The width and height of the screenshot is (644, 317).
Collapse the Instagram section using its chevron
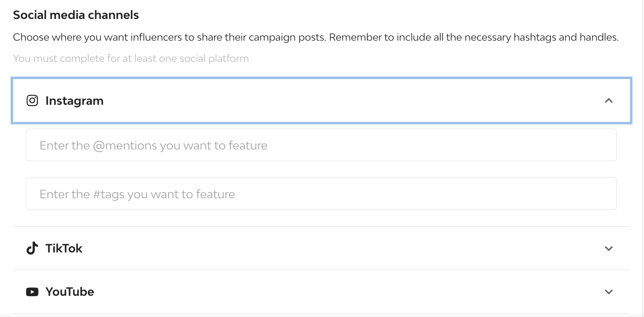coord(608,101)
